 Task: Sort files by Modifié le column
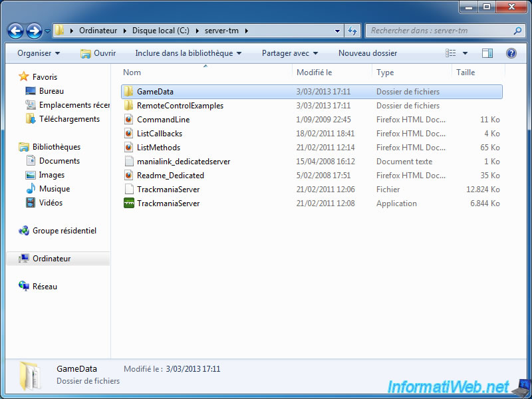(x=315, y=72)
